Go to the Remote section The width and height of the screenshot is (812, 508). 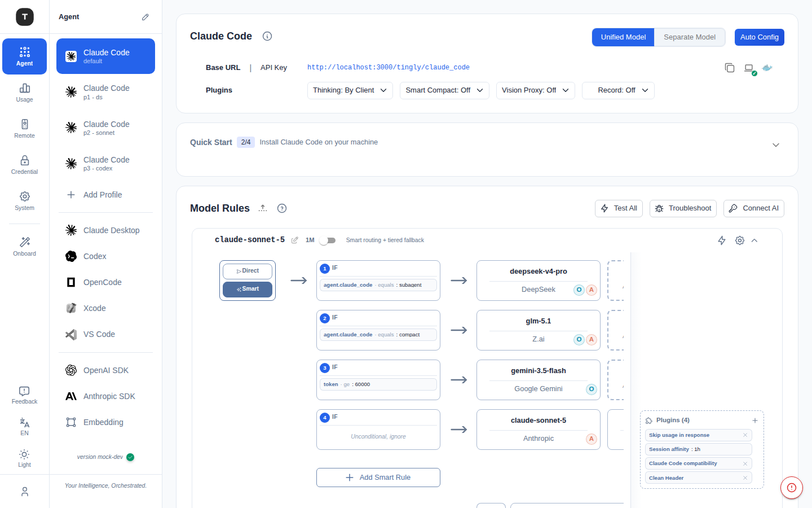pos(24,129)
